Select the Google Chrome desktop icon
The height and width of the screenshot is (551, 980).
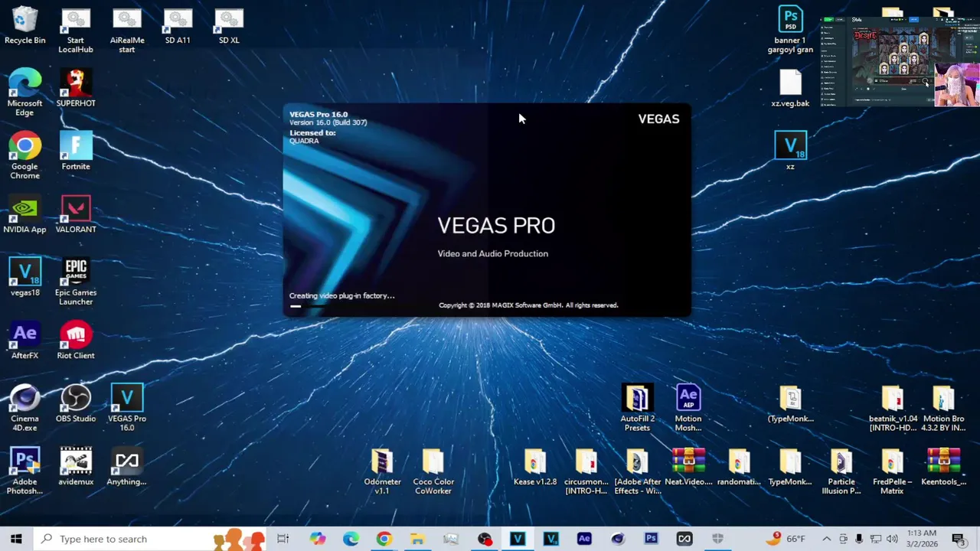pyautogui.click(x=24, y=155)
